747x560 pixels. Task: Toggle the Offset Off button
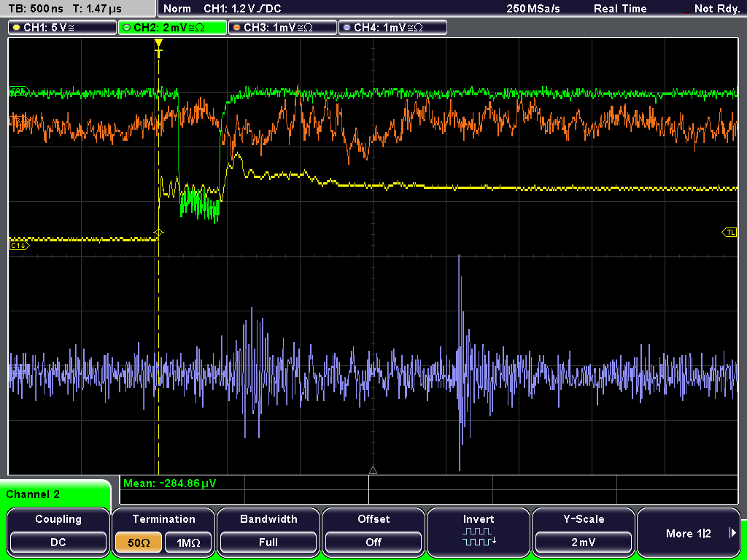[x=373, y=532]
